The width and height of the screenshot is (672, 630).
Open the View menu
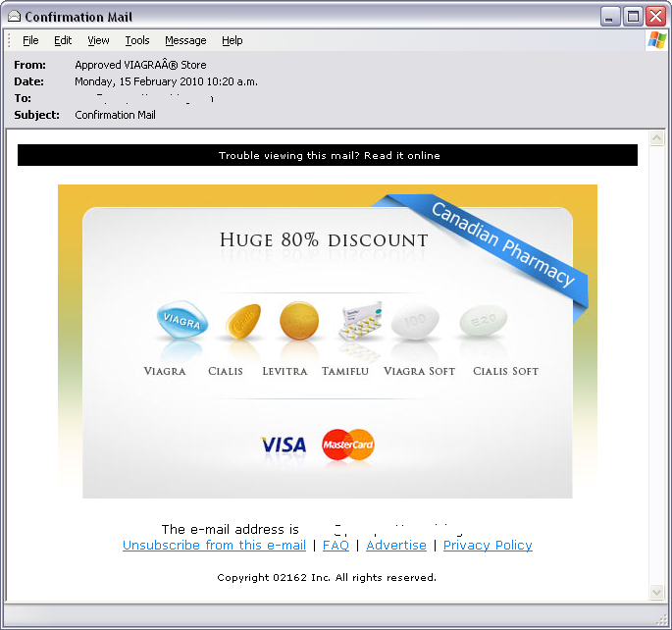tap(98, 40)
